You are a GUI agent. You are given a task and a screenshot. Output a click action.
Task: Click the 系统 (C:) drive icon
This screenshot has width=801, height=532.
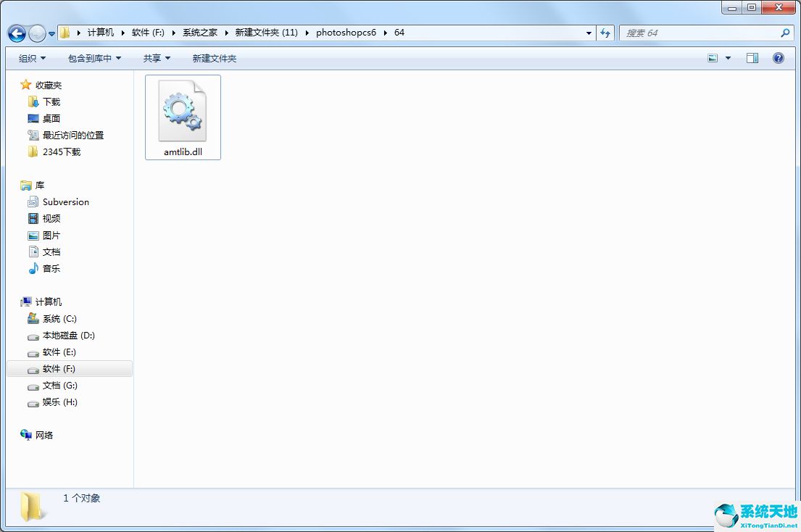tap(33, 319)
